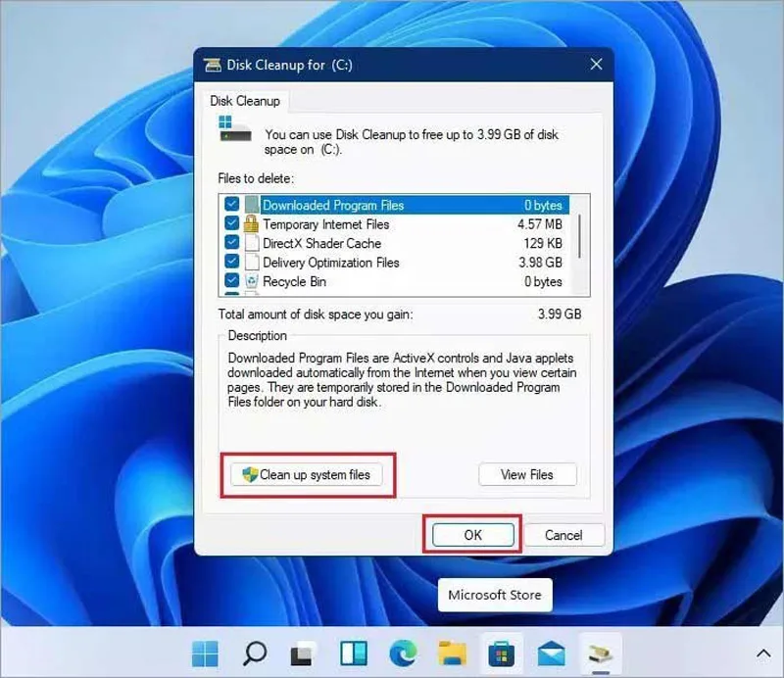Click the Files to delete scrollbar thumb
The width and height of the screenshot is (784, 678).
[x=579, y=236]
